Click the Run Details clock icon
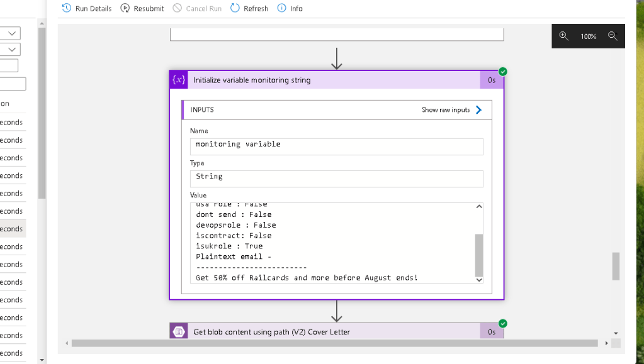 click(x=67, y=8)
